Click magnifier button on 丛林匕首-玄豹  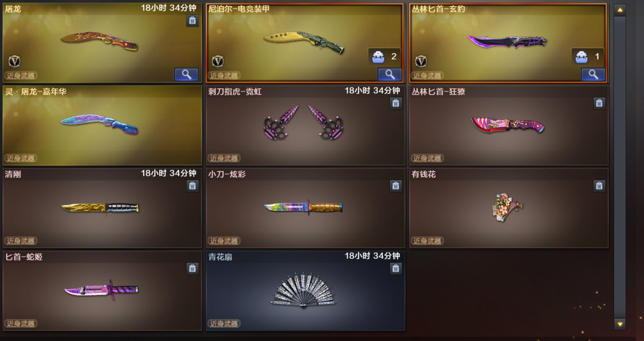[593, 75]
